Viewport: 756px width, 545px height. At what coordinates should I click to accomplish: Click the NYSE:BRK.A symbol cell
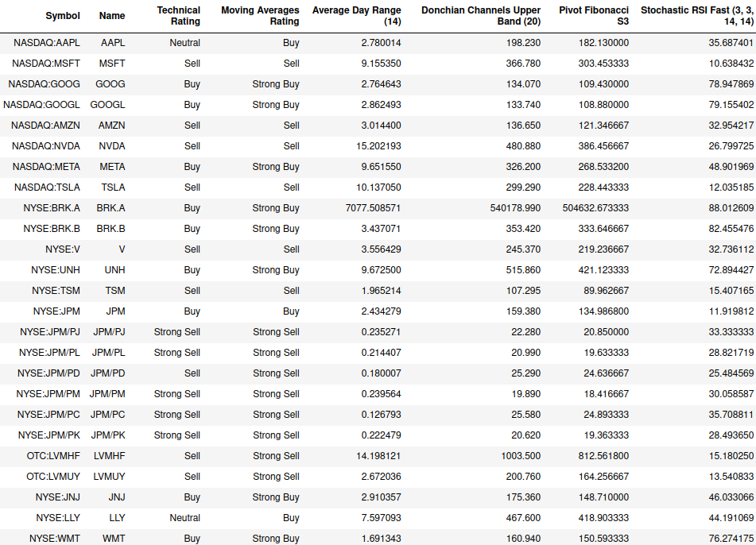coord(52,208)
